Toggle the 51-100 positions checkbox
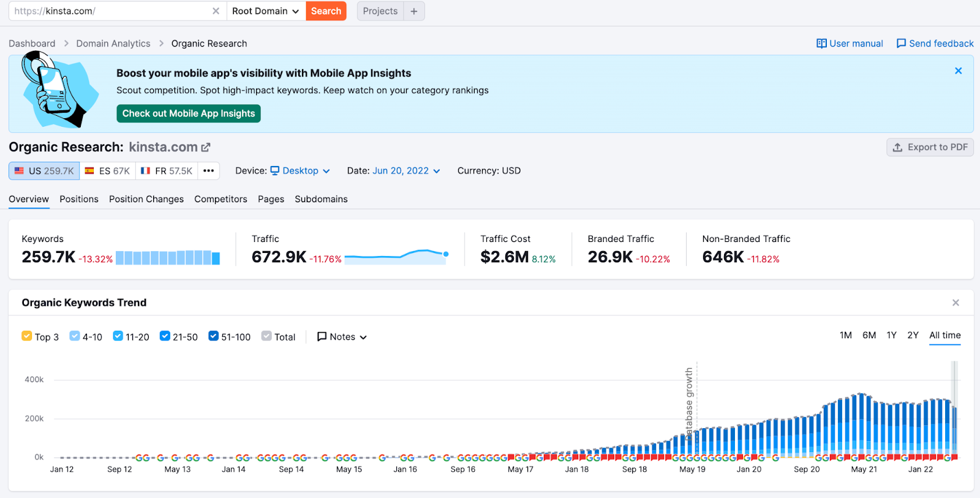 tap(214, 336)
